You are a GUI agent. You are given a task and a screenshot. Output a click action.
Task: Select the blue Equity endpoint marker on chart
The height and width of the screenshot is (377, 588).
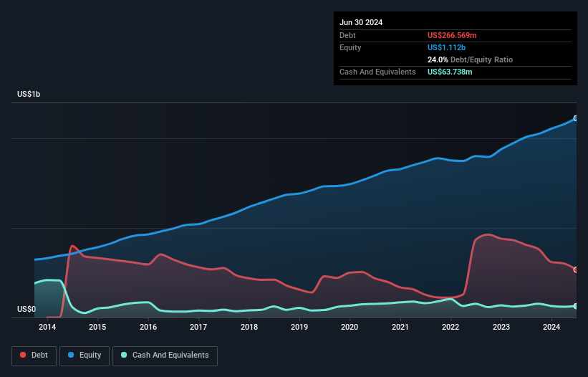tap(576, 118)
